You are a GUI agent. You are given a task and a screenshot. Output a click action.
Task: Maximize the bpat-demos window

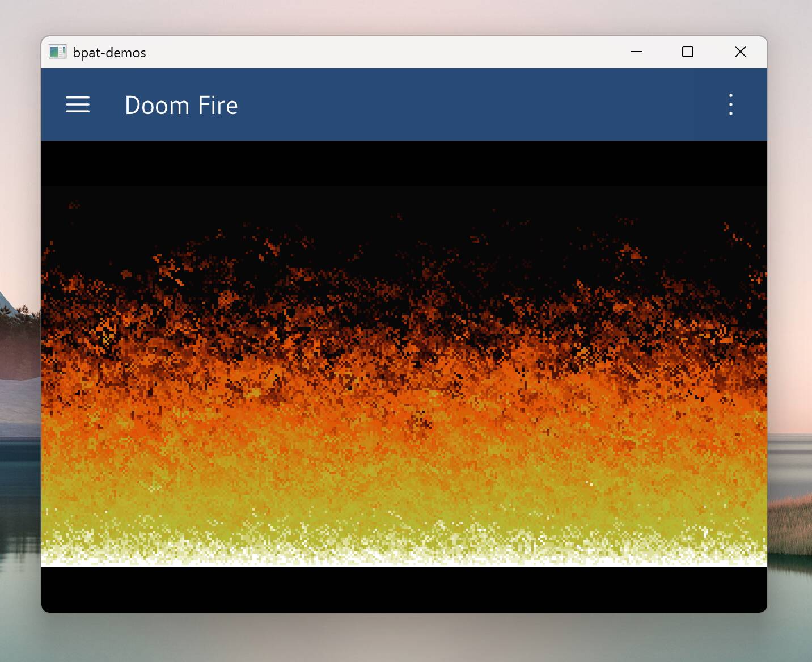[x=688, y=52]
